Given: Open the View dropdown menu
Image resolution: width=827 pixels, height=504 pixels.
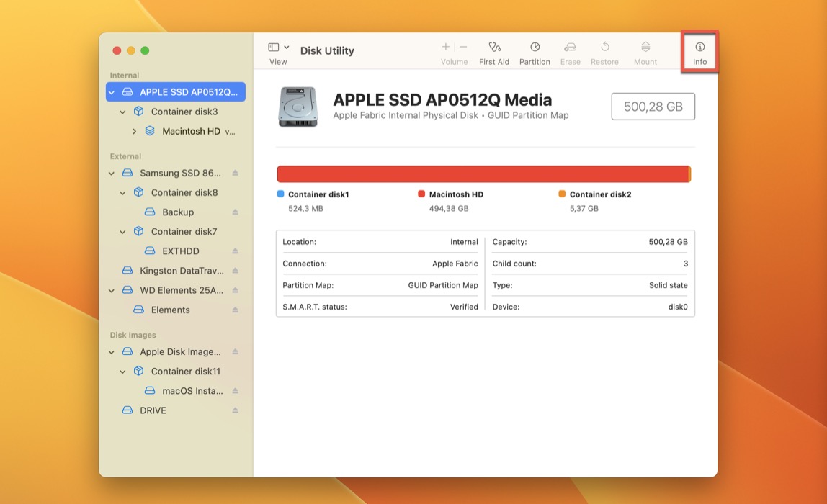Looking at the screenshot, I should 278,50.
